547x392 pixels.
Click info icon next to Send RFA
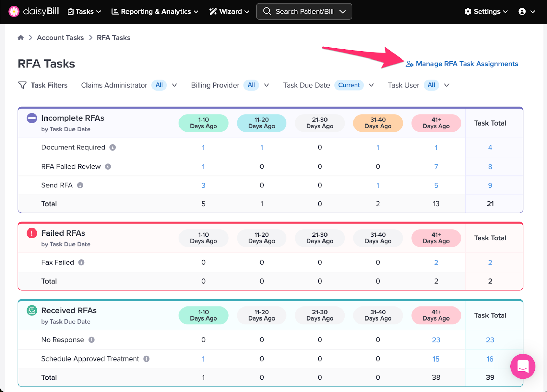pyautogui.click(x=80, y=185)
